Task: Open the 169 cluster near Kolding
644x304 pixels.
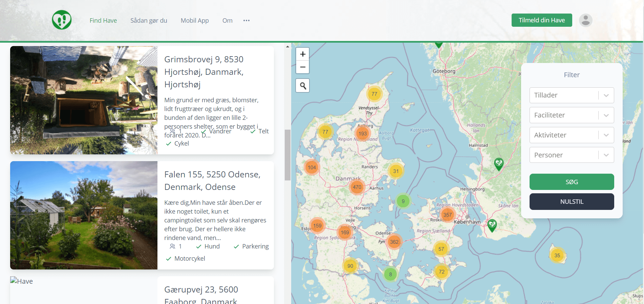Action: [345, 232]
